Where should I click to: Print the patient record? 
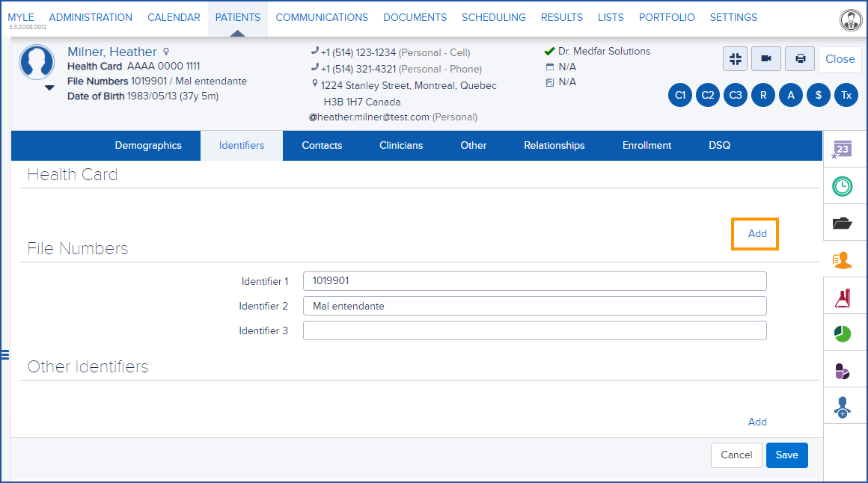[799, 59]
